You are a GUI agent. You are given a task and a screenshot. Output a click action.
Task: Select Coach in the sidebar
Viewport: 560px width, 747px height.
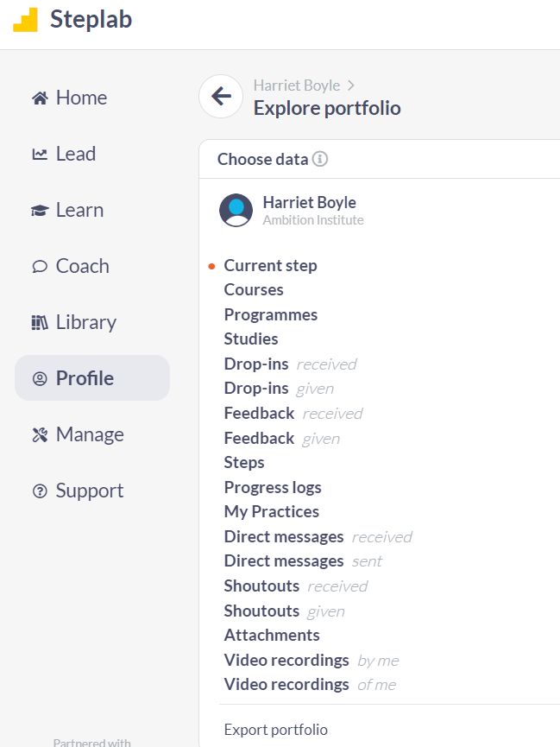click(x=71, y=266)
